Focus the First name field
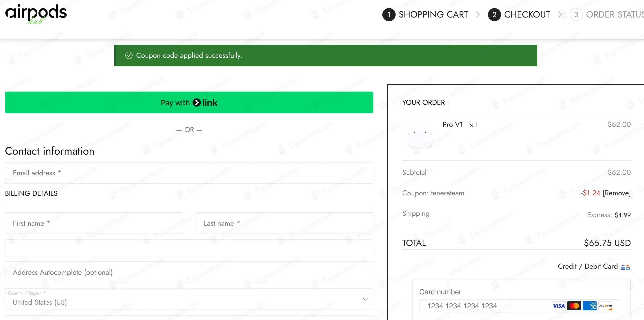 coord(93,223)
